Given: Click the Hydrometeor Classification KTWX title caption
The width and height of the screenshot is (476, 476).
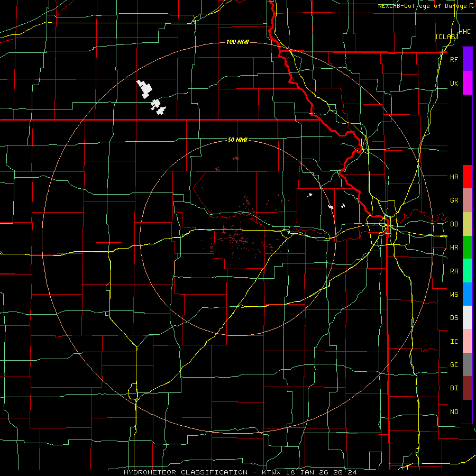Looking at the screenshot, I should tap(240, 472).
